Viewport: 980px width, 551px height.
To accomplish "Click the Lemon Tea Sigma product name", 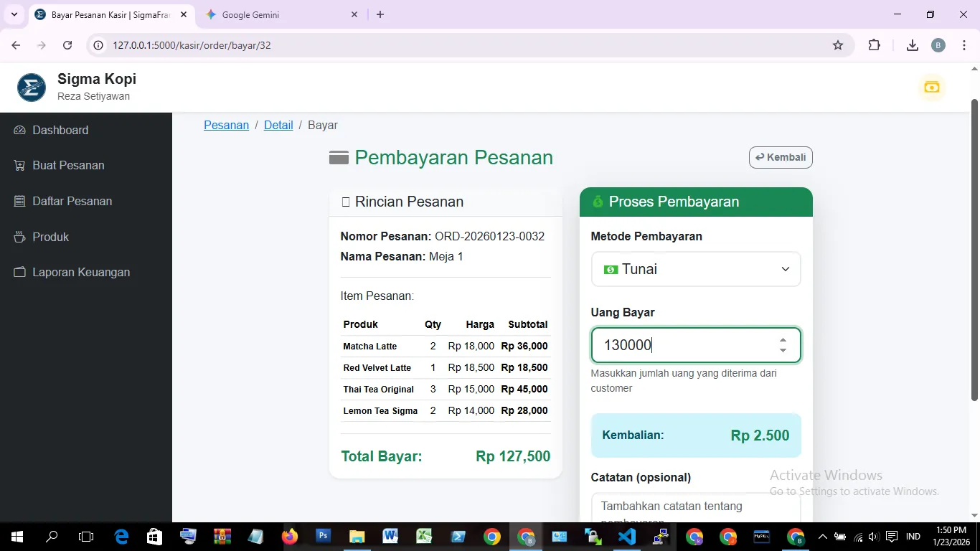I will point(380,410).
